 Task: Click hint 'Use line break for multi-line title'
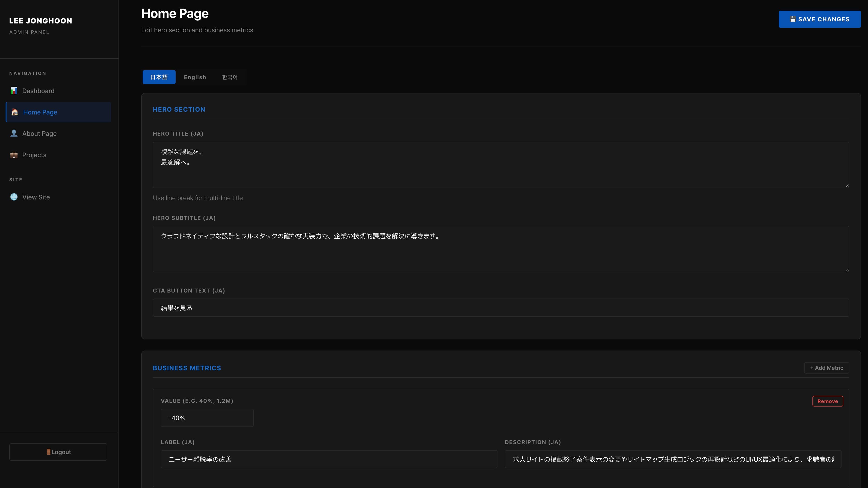[198, 198]
